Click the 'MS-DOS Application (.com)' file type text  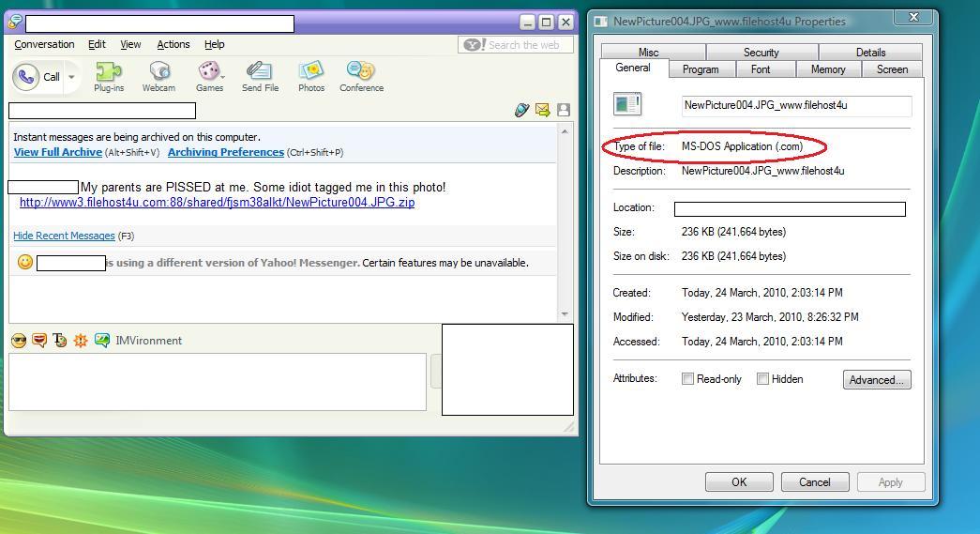point(742,146)
